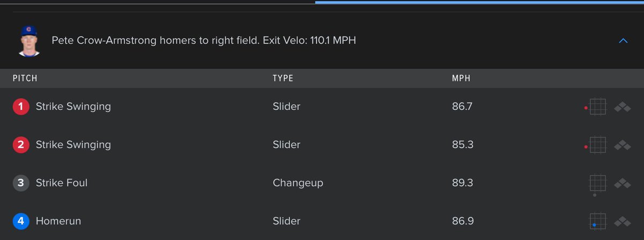Click base runners diamond icon for pitch 1
644x240 pixels.
pos(622,107)
